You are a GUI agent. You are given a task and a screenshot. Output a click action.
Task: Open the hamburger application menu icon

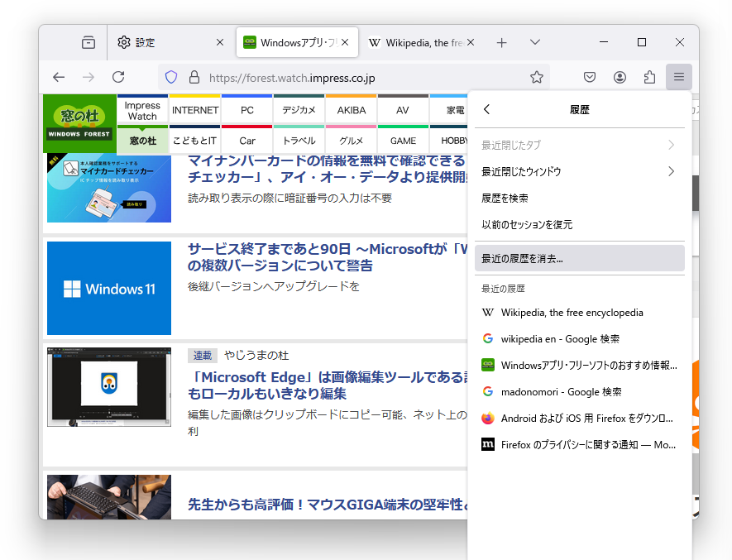pyautogui.click(x=678, y=77)
